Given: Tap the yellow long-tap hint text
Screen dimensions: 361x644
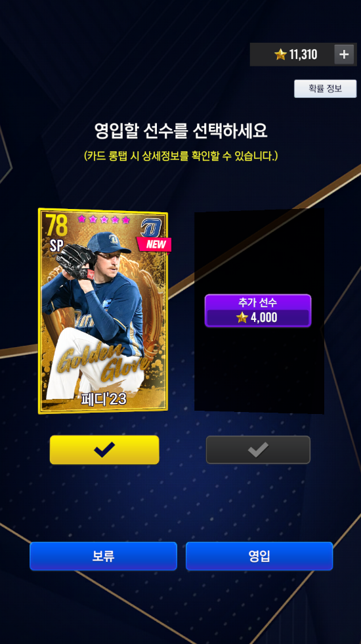Looking at the screenshot, I should point(181,156).
